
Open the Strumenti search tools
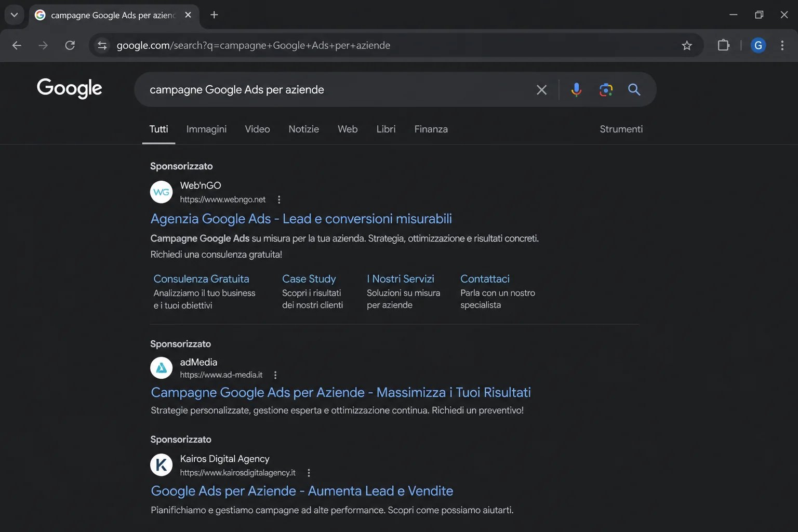pos(621,129)
